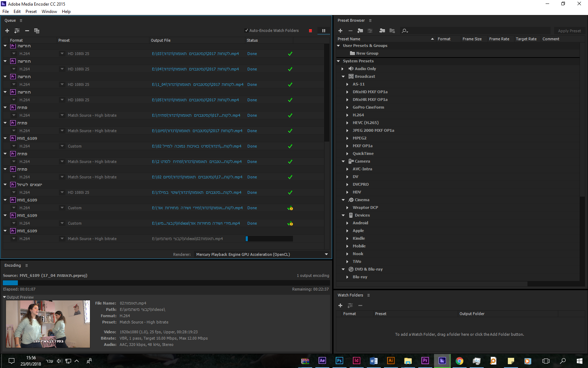
Task: Open Windows search from the taskbar
Action: click(563, 361)
